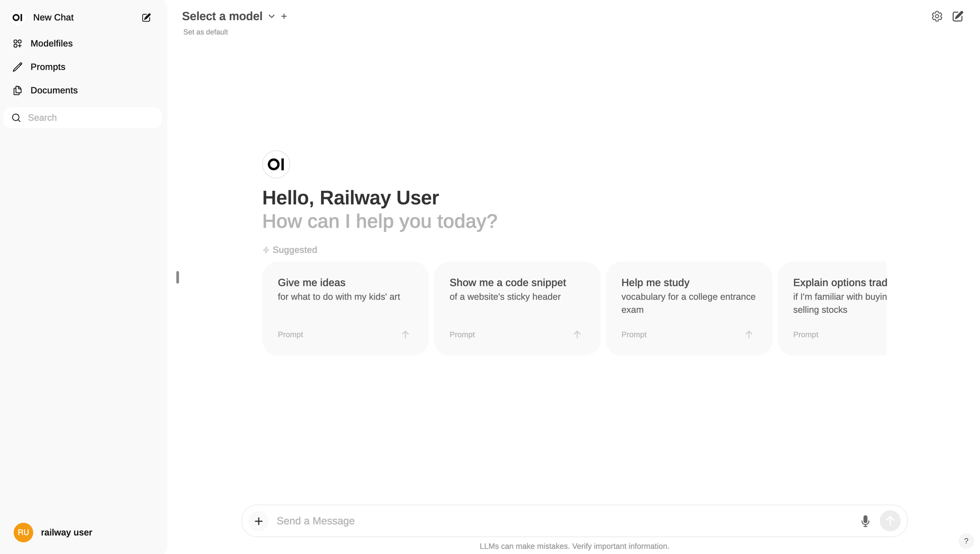Click the help question mark icon
This screenshot has height=554, width=980.
966,541
